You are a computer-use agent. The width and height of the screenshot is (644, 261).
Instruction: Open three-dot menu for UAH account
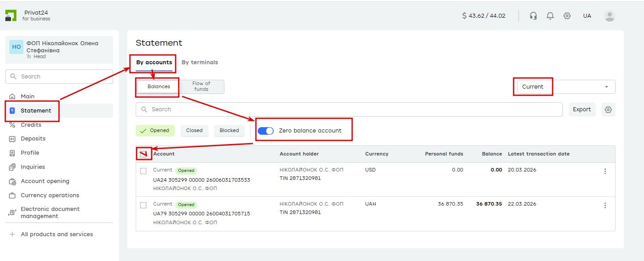coord(605,206)
